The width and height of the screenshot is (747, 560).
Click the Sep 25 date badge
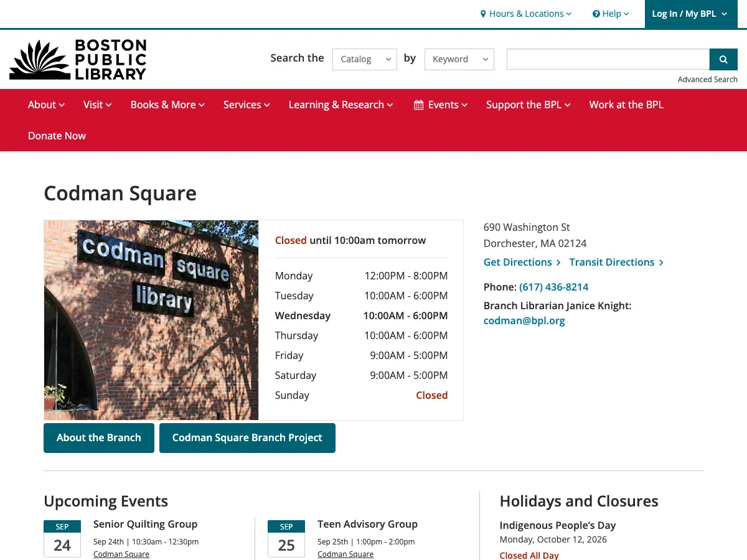coord(286,539)
